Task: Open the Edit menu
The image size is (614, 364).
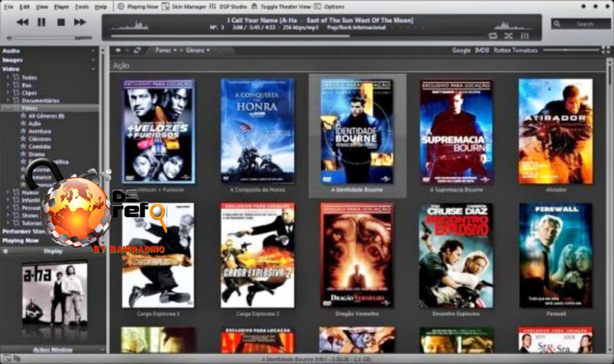Action: coord(24,7)
